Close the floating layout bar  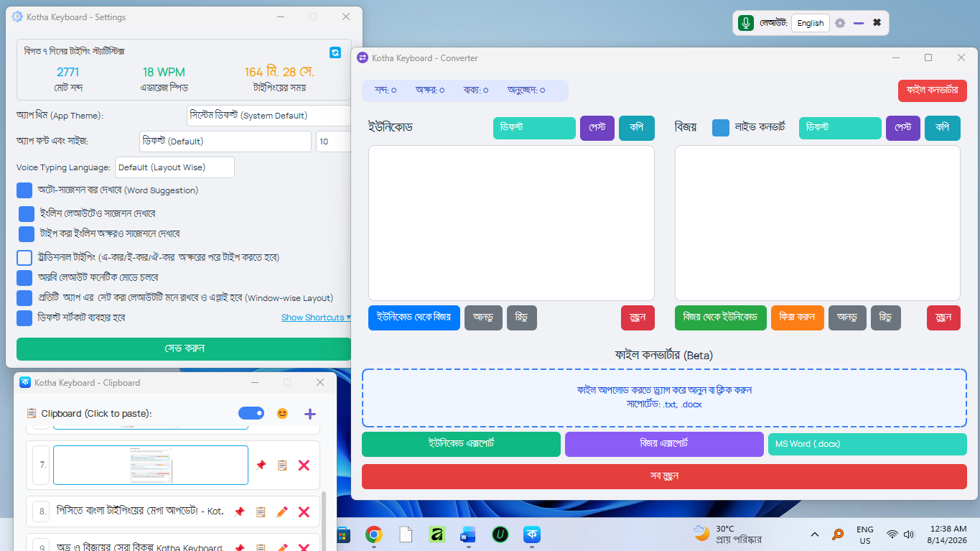(x=877, y=23)
